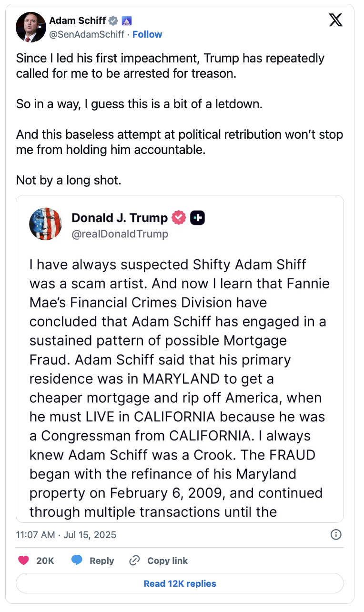Click the 20K likes count
364x612 pixels.
(45, 561)
